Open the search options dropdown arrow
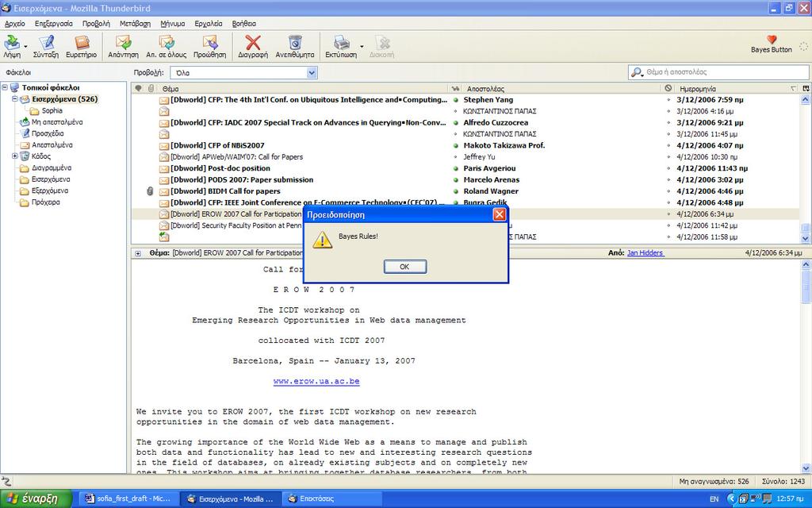 (x=642, y=75)
